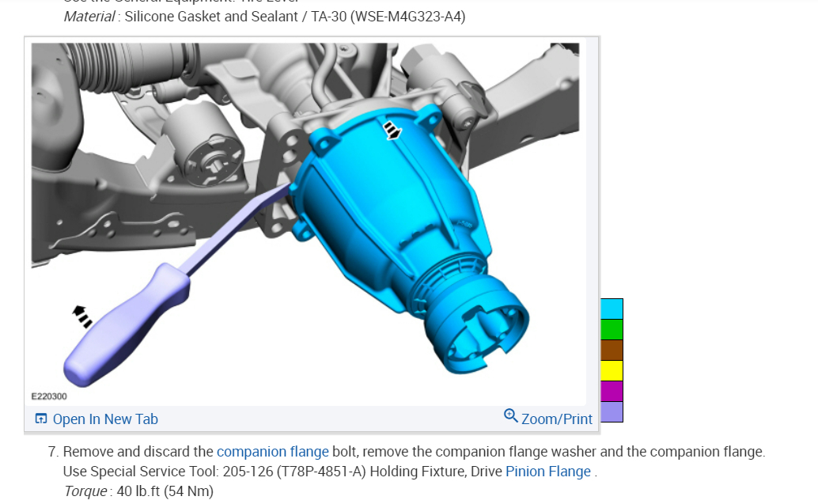Click the Open In New Tab icon
Viewport: 818px width, 504px height.
(40, 419)
